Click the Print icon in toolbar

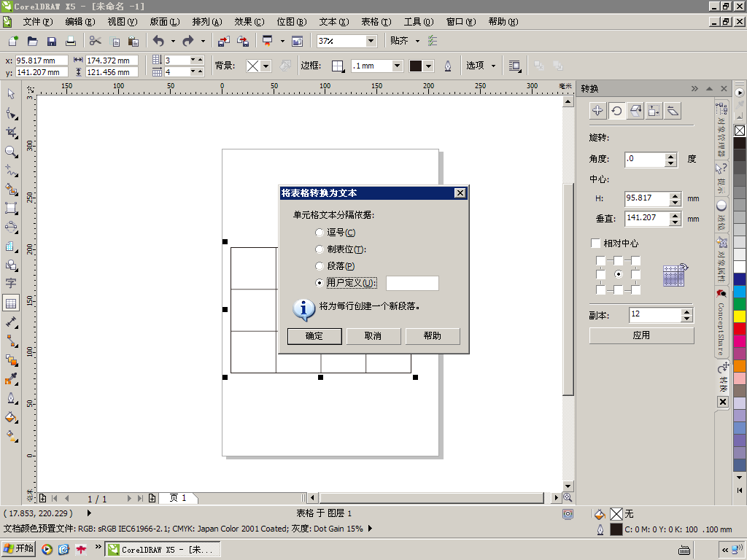click(71, 42)
